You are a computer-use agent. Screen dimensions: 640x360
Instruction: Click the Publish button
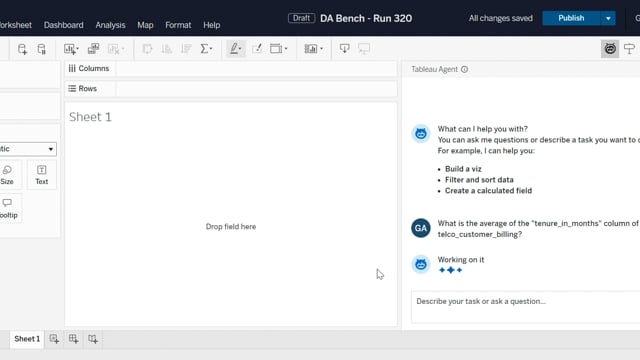[x=571, y=18]
